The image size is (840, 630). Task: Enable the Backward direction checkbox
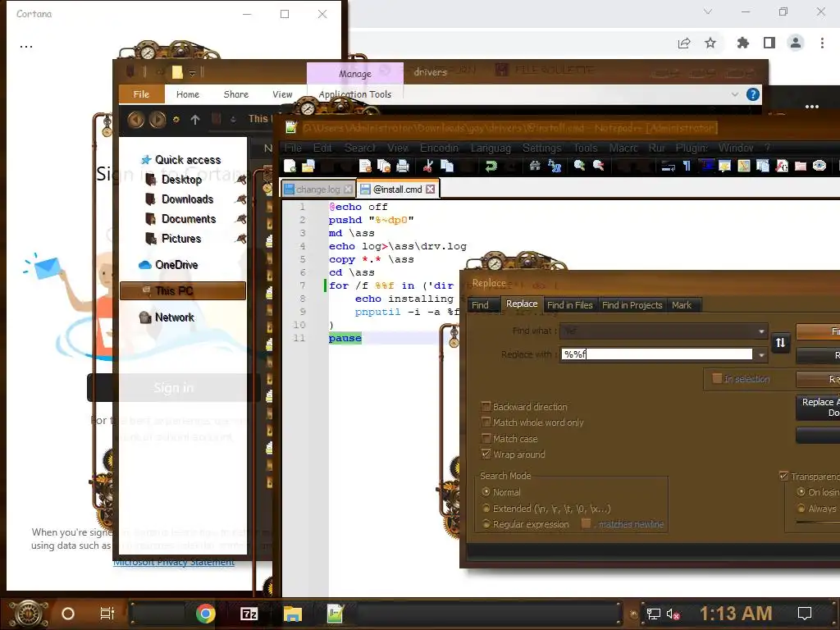[486, 407]
